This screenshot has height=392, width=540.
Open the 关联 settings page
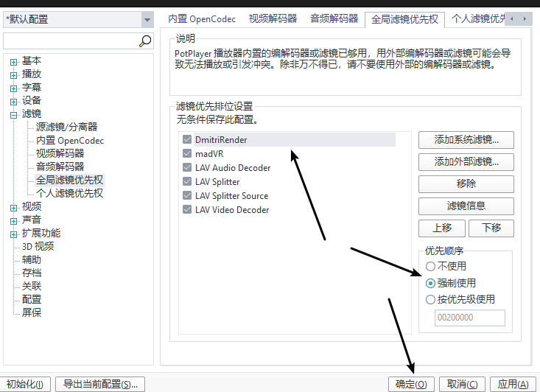click(x=32, y=286)
